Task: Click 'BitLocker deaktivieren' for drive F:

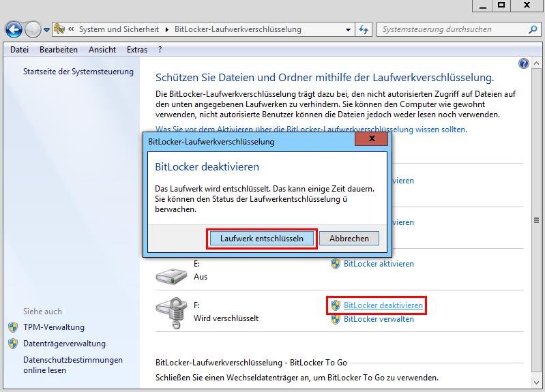Action: pyautogui.click(x=383, y=305)
